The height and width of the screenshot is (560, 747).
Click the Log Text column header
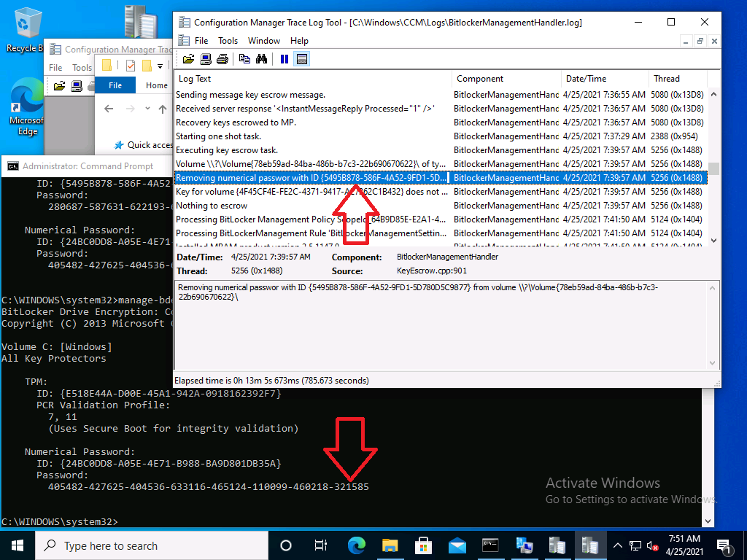coord(313,79)
